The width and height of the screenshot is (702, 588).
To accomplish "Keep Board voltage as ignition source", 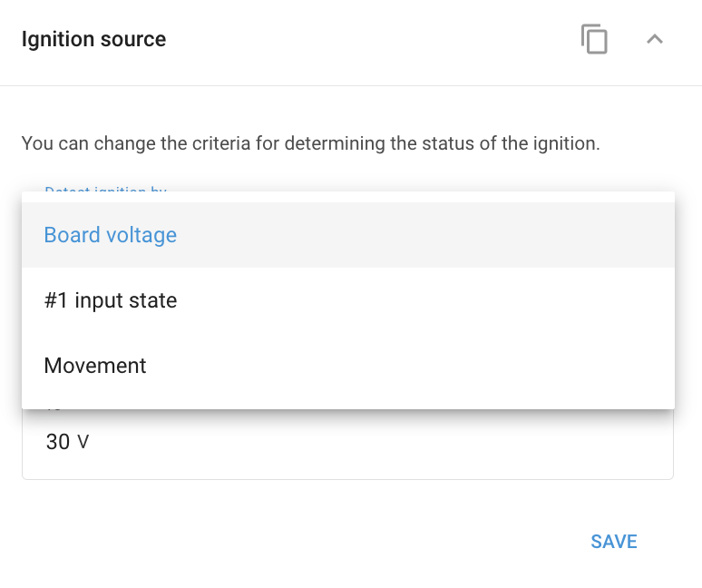I will point(348,235).
